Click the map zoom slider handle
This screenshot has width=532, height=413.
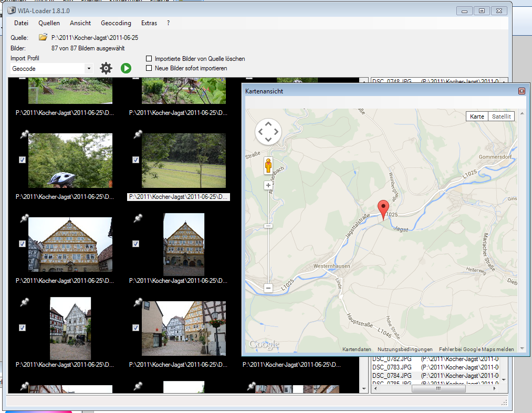(x=268, y=226)
